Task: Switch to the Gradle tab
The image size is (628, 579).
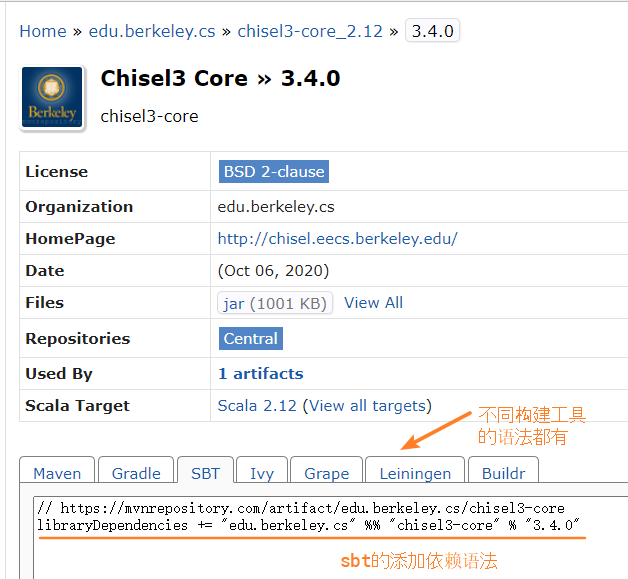Action: tap(136, 470)
